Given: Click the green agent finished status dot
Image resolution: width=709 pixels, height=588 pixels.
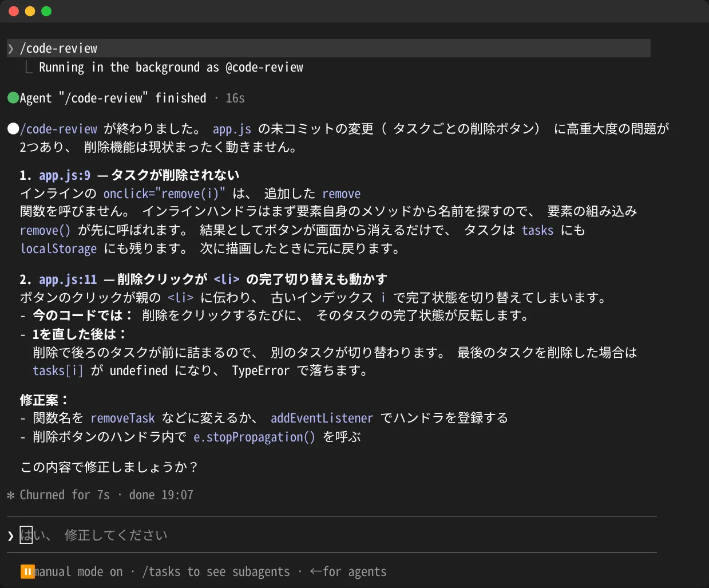Looking at the screenshot, I should pyautogui.click(x=13, y=98).
